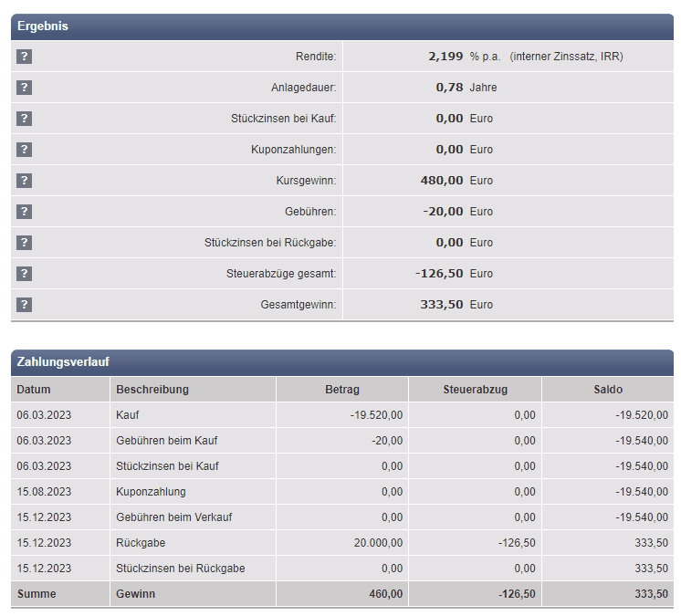Select the Saldo column header

[x=608, y=390]
